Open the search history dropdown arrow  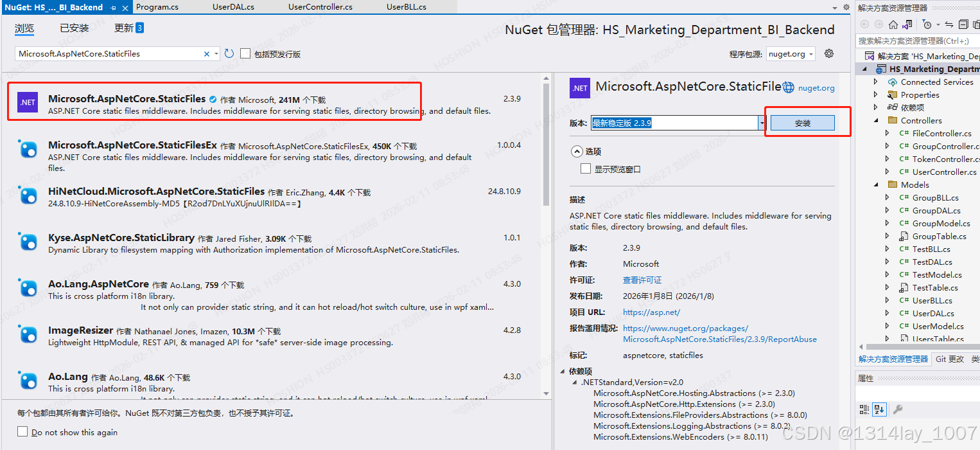[217, 54]
